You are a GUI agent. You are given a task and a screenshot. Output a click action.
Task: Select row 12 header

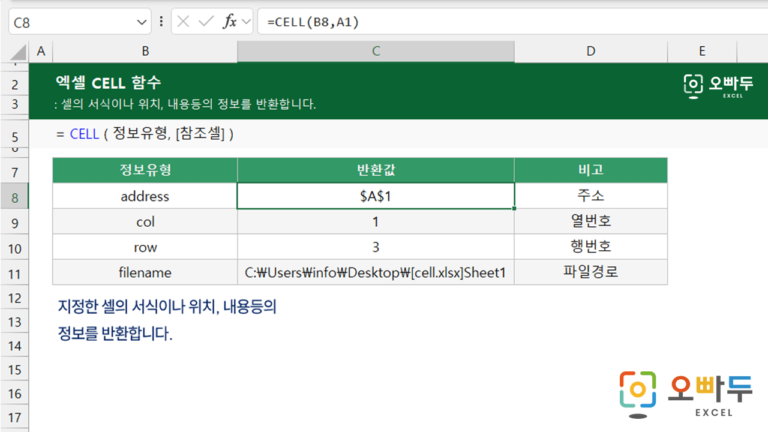(15, 298)
